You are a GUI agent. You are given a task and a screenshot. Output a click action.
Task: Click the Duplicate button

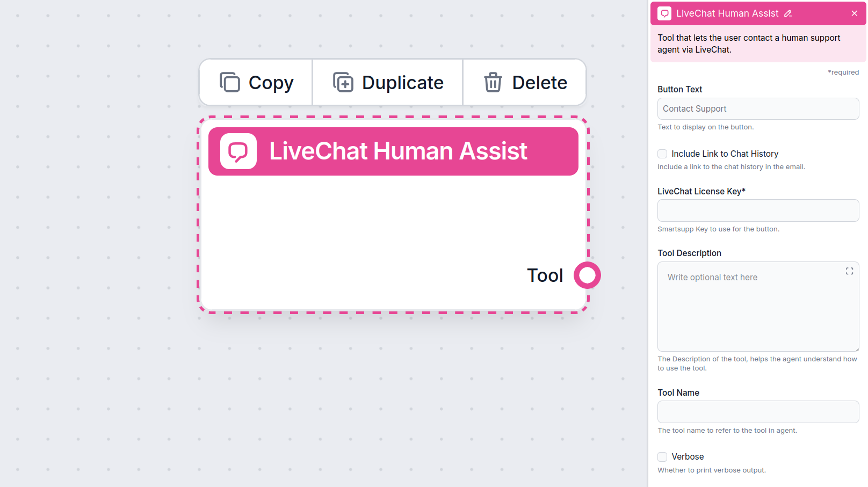[x=388, y=82]
